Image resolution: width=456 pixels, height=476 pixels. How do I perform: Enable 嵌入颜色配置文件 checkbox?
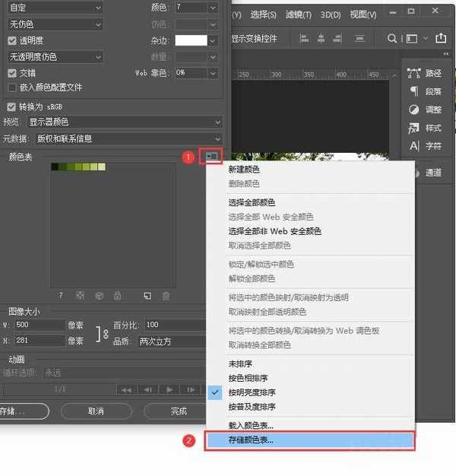tap(12, 87)
